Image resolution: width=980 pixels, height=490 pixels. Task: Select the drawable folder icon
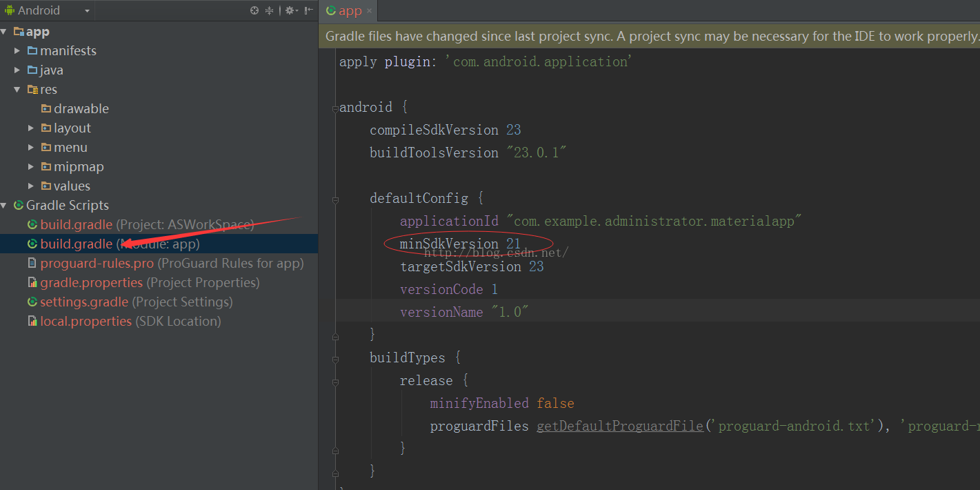(x=46, y=109)
